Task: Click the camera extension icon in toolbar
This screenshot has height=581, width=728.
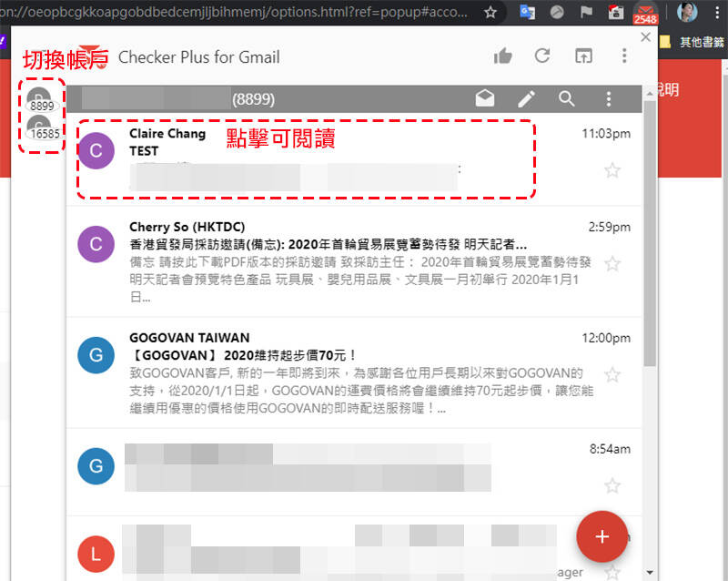Action: point(616,12)
